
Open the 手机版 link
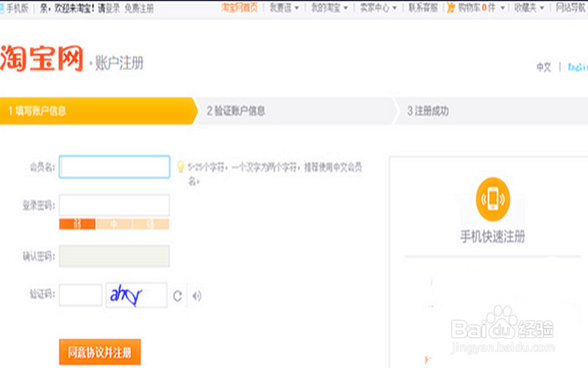(17, 8)
